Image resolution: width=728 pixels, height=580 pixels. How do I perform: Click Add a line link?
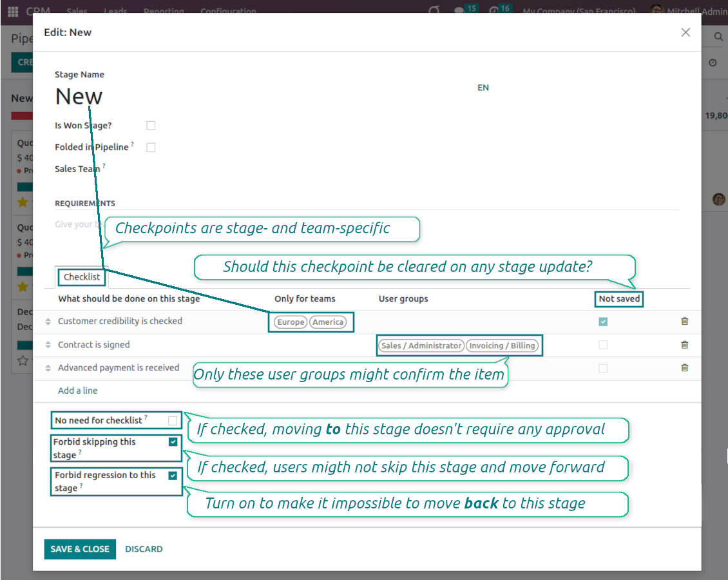(77, 391)
